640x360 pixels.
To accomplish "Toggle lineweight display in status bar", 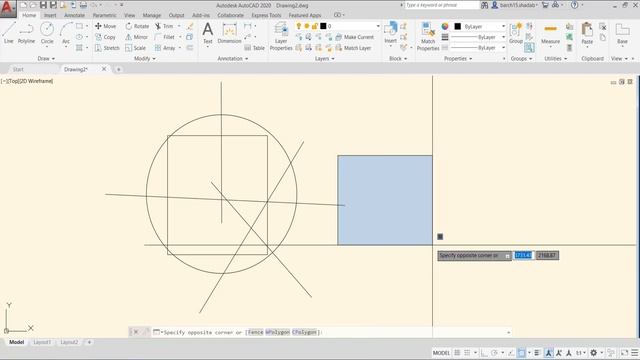I will 537,353.
